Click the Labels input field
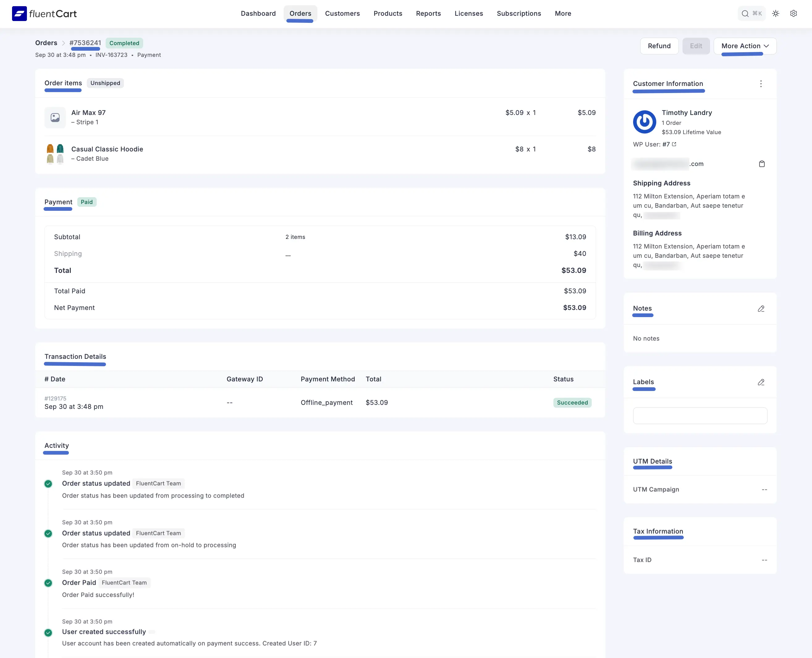Screen dimensions: 812x658 point(700,416)
